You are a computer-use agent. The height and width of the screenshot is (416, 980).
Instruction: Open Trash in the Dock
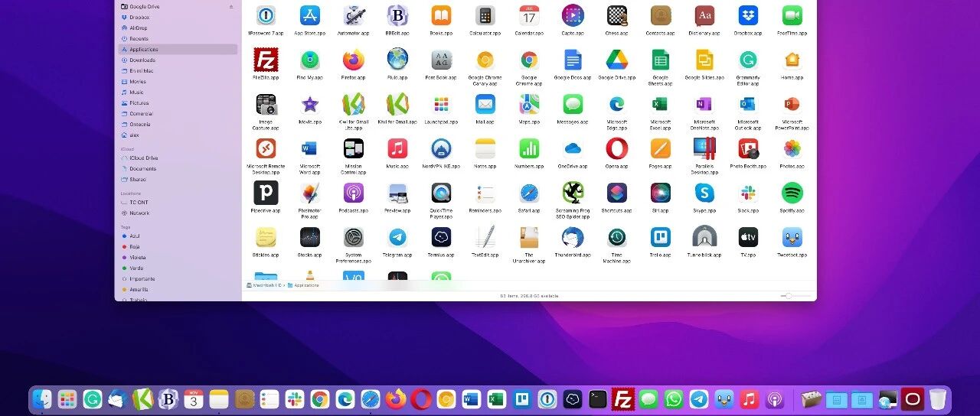(938, 399)
